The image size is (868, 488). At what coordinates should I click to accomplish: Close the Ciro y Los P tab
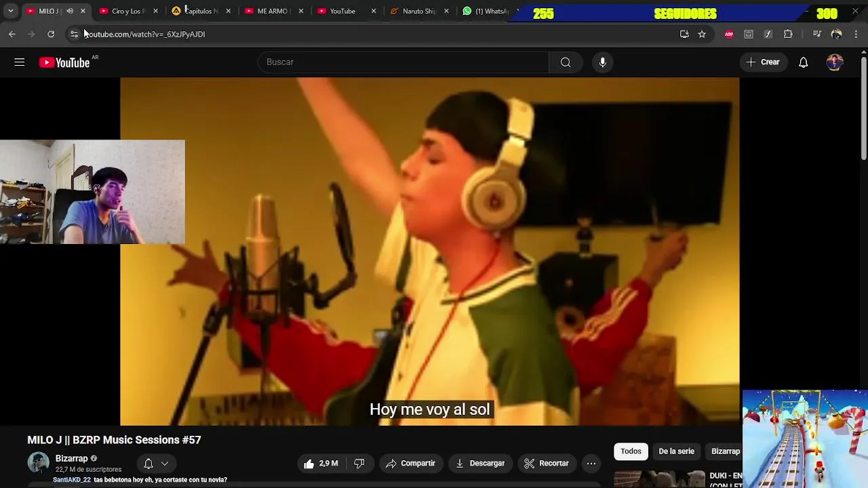[x=155, y=11]
